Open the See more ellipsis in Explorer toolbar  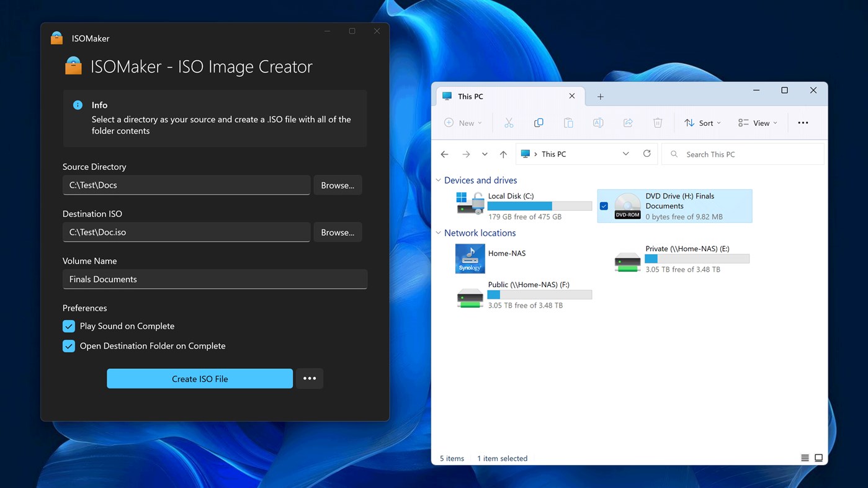tap(803, 122)
